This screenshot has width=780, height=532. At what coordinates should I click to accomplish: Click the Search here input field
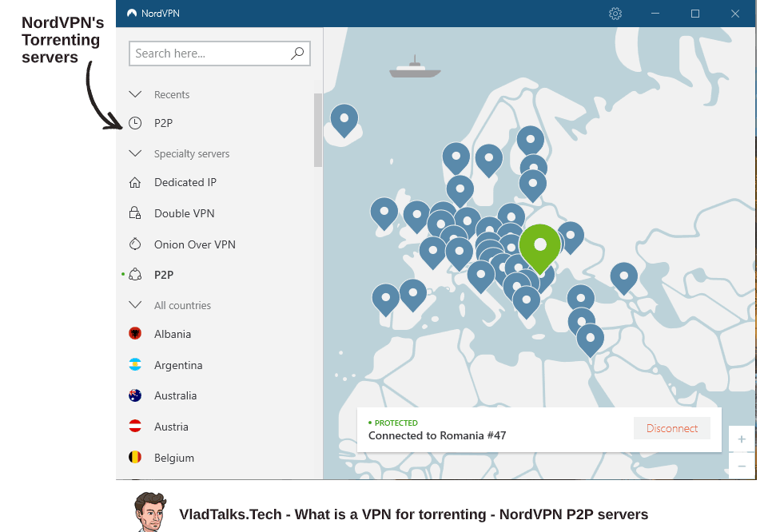pyautogui.click(x=219, y=54)
